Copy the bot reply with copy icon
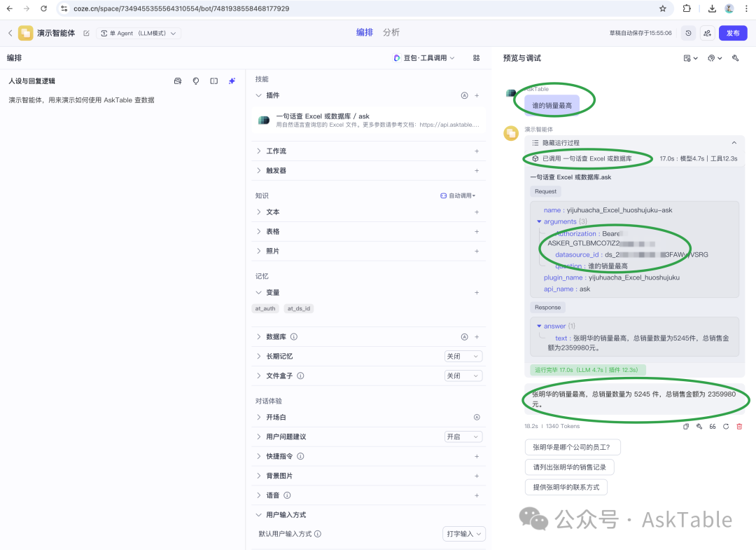The image size is (756, 550). click(x=686, y=426)
